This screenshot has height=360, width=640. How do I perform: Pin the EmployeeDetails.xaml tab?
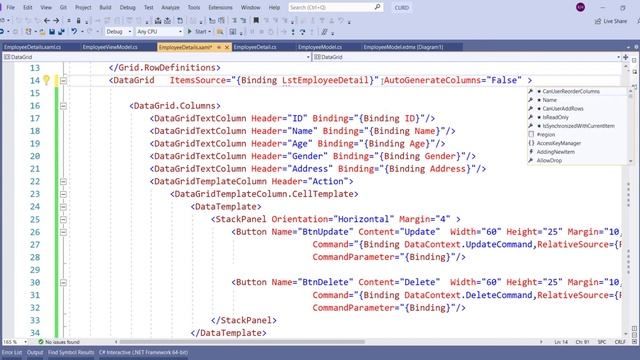tap(219, 47)
